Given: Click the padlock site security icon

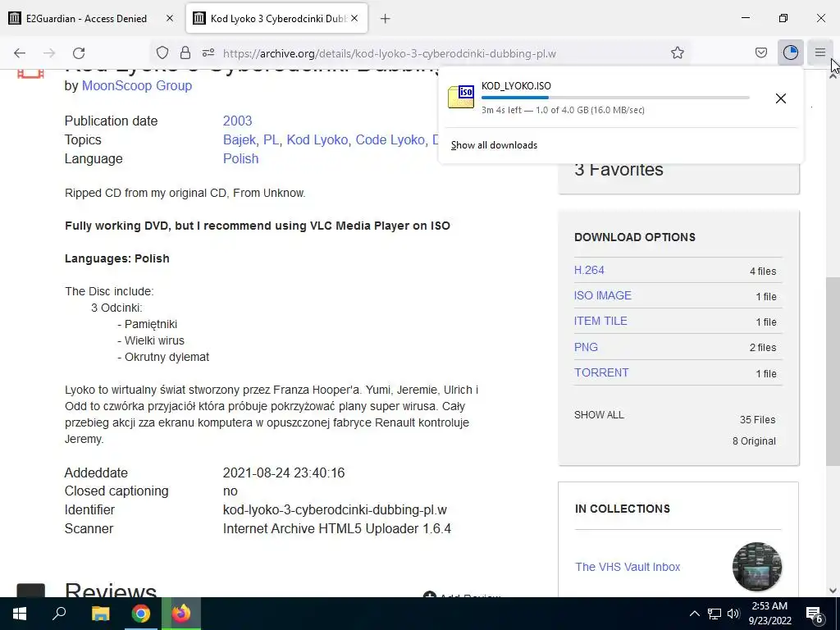Looking at the screenshot, I should pos(185,52).
